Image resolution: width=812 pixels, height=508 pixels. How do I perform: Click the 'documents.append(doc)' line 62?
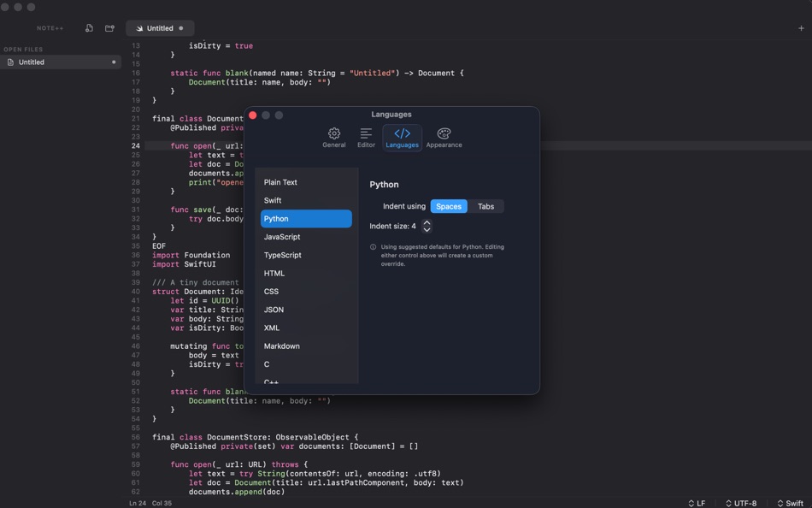tap(237, 492)
